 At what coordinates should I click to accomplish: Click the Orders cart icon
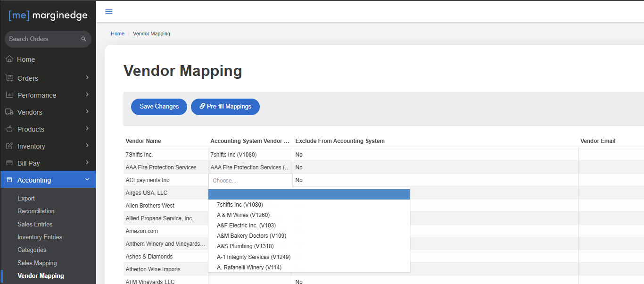[x=9, y=78]
